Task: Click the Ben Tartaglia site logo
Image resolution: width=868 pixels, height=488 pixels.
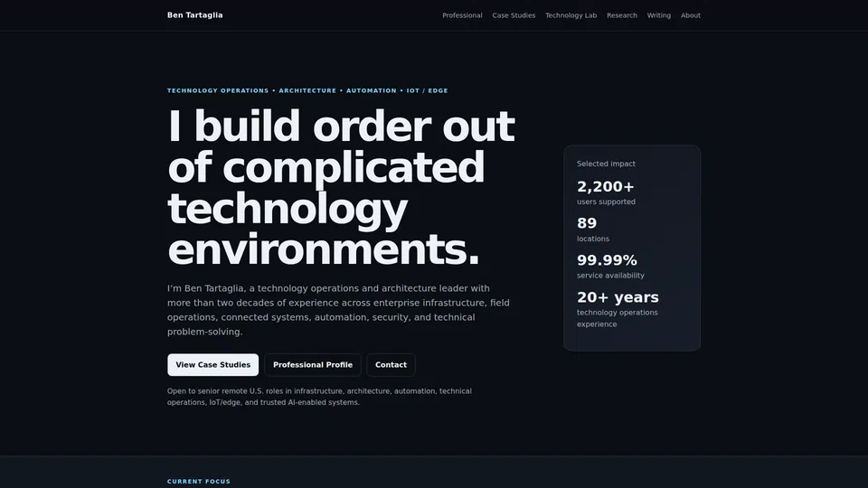Action: click(195, 15)
